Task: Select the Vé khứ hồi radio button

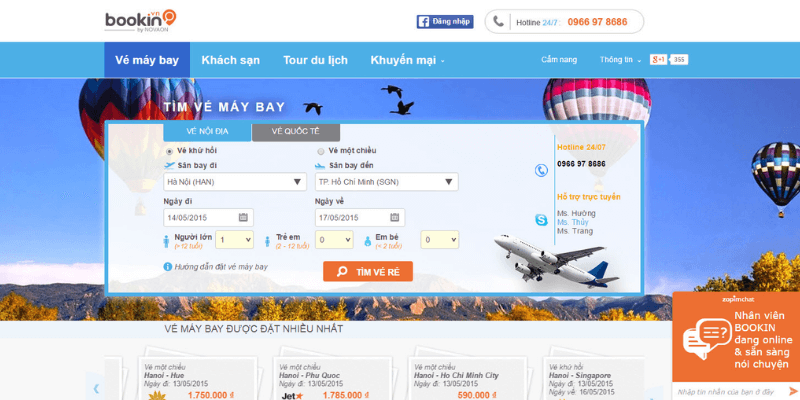Action: point(169,151)
